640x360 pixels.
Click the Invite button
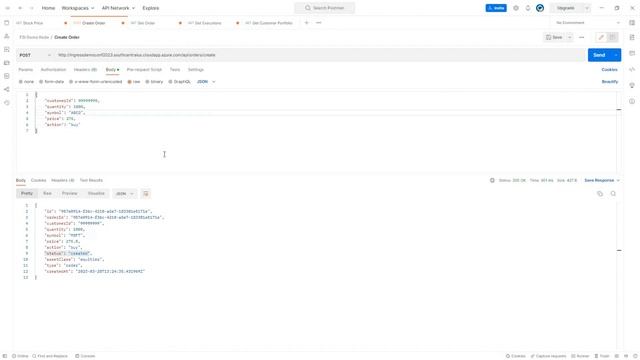click(496, 8)
